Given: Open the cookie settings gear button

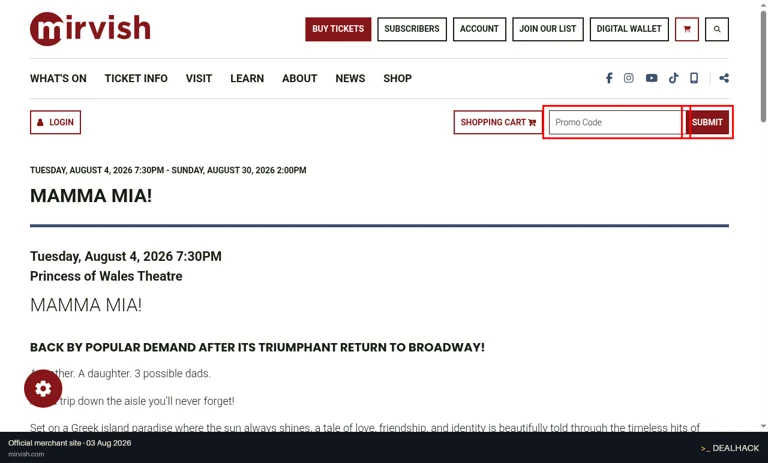Looking at the screenshot, I should [43, 389].
